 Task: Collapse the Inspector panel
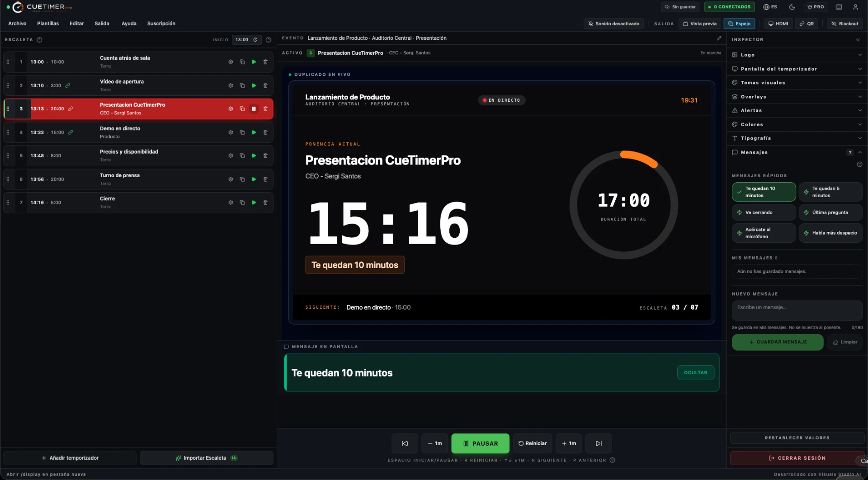point(858,40)
